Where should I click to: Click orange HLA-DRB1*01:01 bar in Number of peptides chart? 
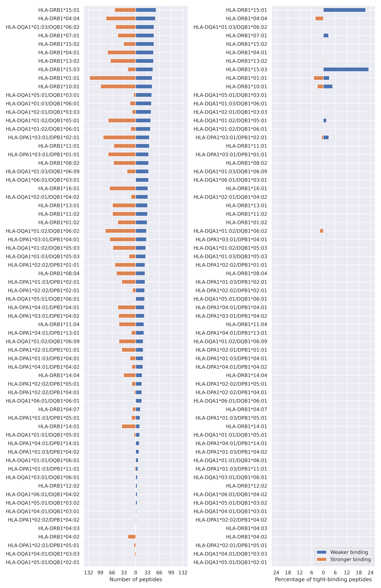click(113, 78)
